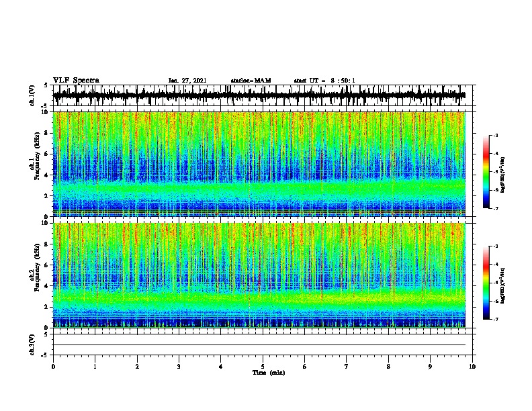
Task: Click time axis tick label "0"
Action: click(53, 367)
